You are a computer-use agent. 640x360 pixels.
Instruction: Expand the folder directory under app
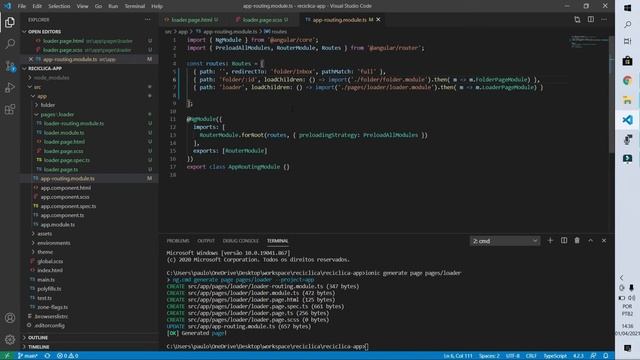click(x=47, y=105)
